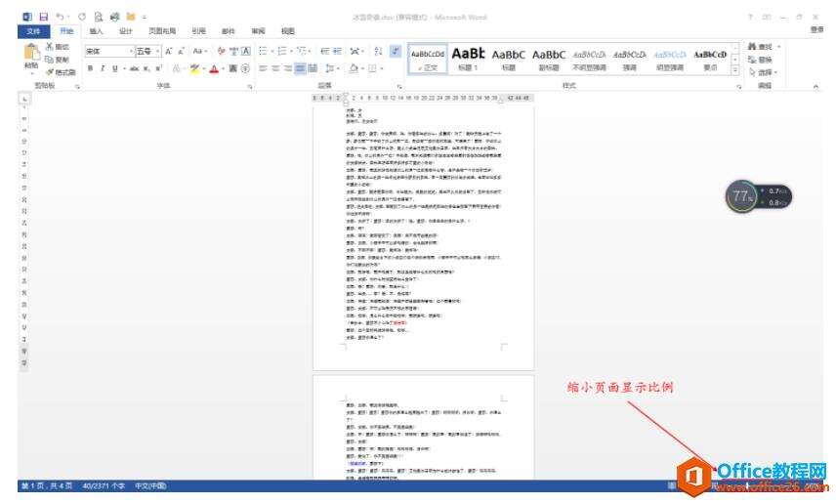Open the font size dropdown (五号)
The image size is (836, 504).
tap(158, 51)
